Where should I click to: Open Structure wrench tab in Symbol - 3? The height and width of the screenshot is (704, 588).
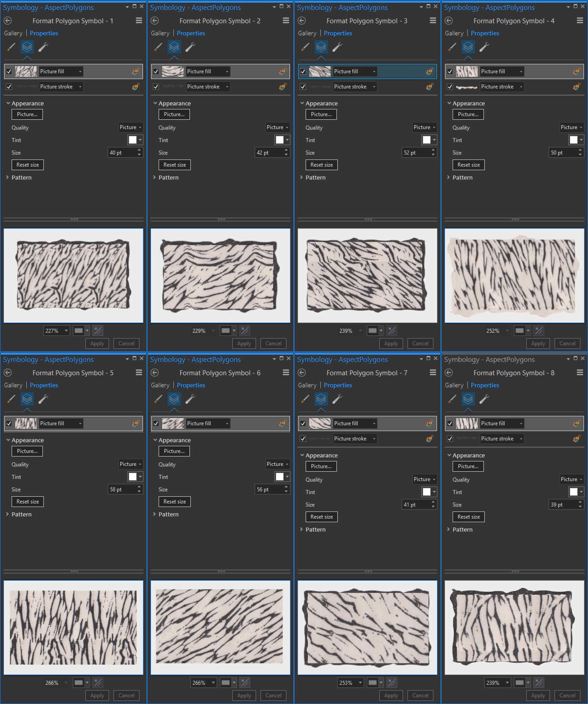click(337, 47)
